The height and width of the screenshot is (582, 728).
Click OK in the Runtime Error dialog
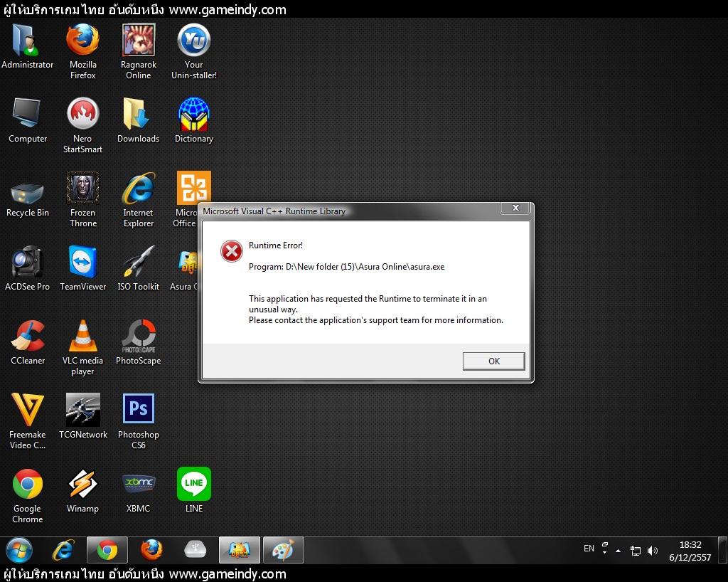493,361
